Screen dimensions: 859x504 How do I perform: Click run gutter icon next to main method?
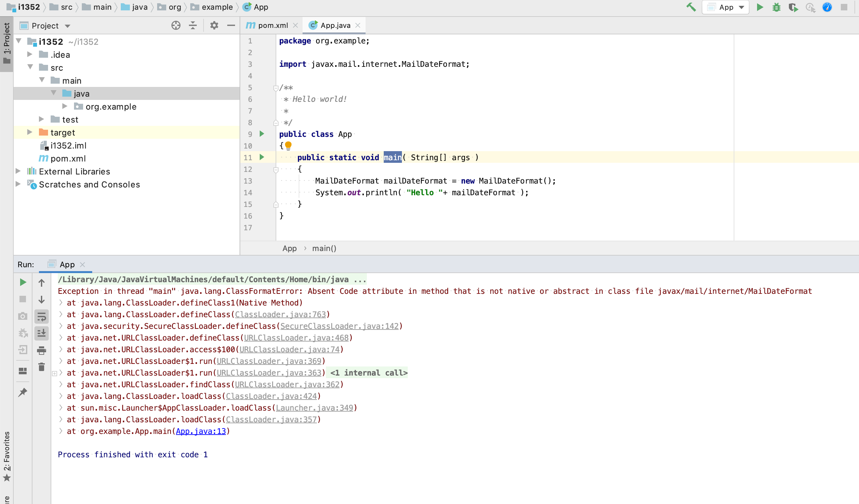click(x=262, y=157)
